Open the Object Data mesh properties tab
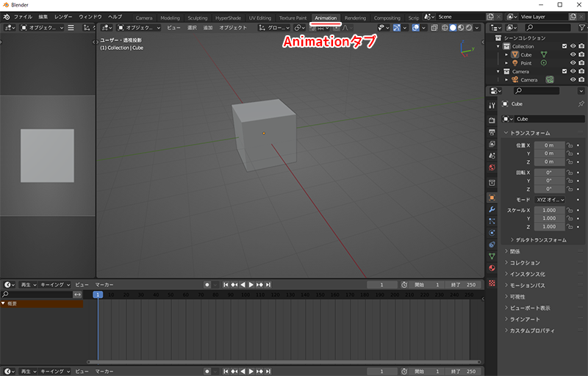The image size is (588, 376). coord(492,256)
